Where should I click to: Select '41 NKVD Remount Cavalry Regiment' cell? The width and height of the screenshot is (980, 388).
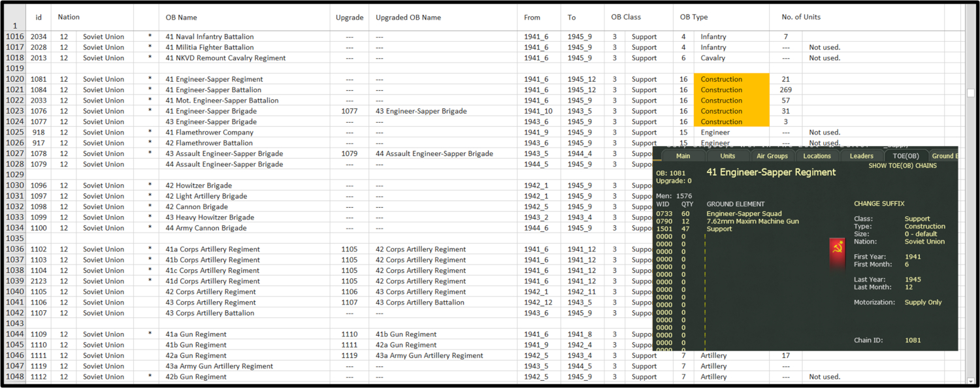click(x=244, y=58)
